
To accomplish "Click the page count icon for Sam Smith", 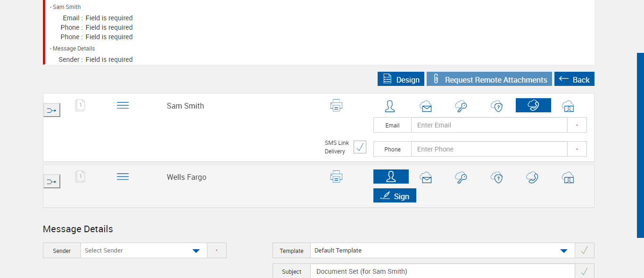I will 80,105.
